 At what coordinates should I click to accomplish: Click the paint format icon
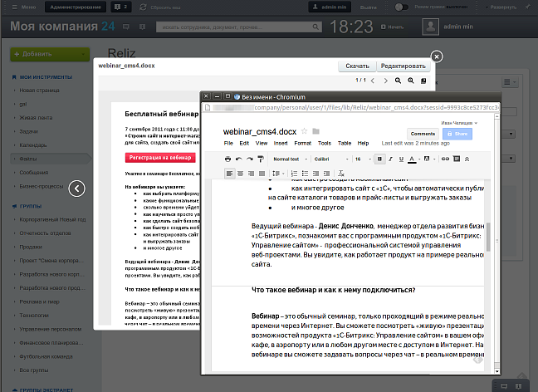point(261,159)
